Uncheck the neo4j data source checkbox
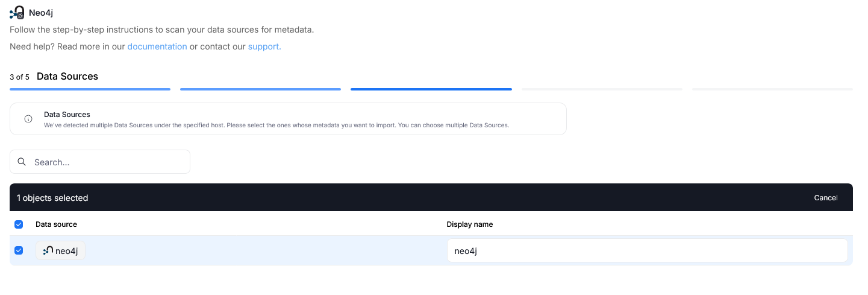 click(x=19, y=250)
